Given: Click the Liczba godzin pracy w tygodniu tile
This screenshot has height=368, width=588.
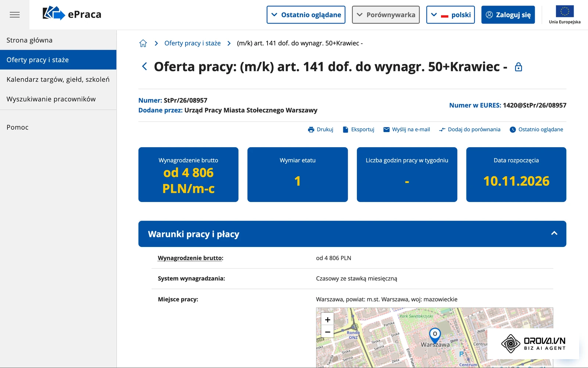Looking at the screenshot, I should click(x=407, y=174).
